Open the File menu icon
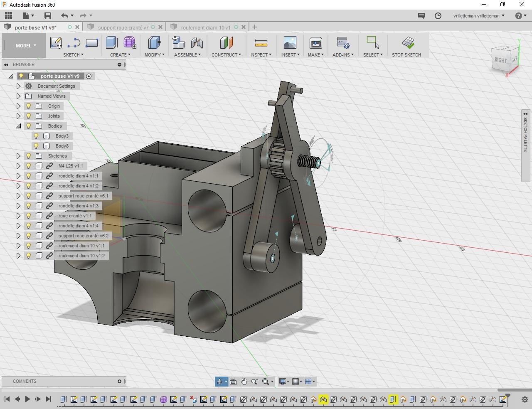Viewport: 532px width, 409px height. click(28, 16)
